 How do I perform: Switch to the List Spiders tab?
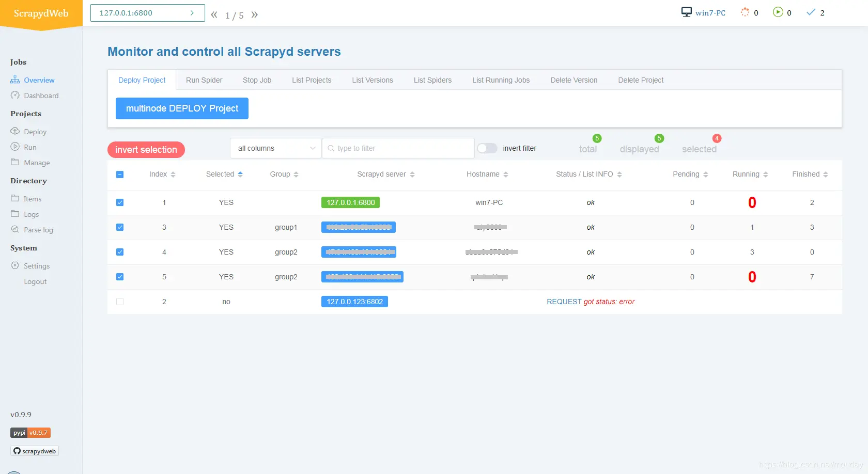[x=433, y=80]
